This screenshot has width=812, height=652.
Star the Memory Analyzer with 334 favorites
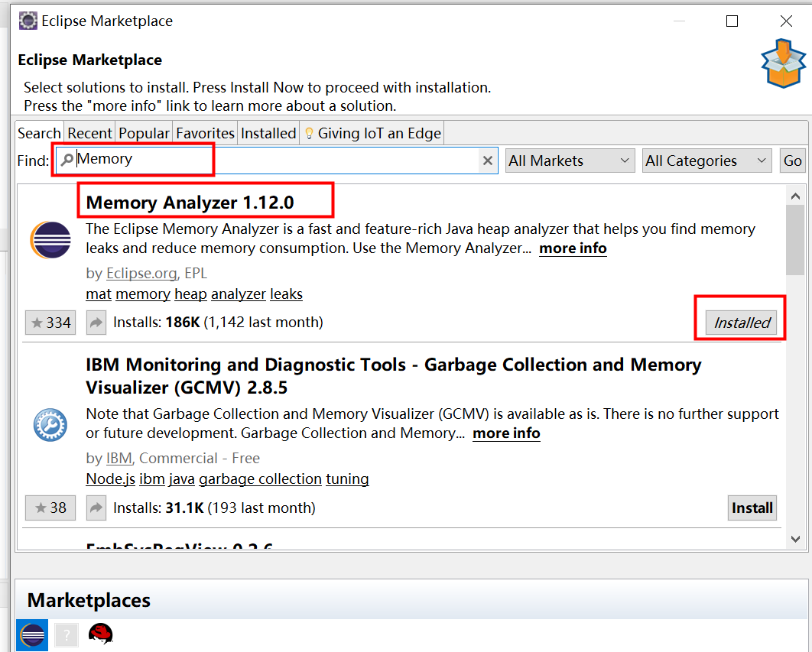click(50, 323)
